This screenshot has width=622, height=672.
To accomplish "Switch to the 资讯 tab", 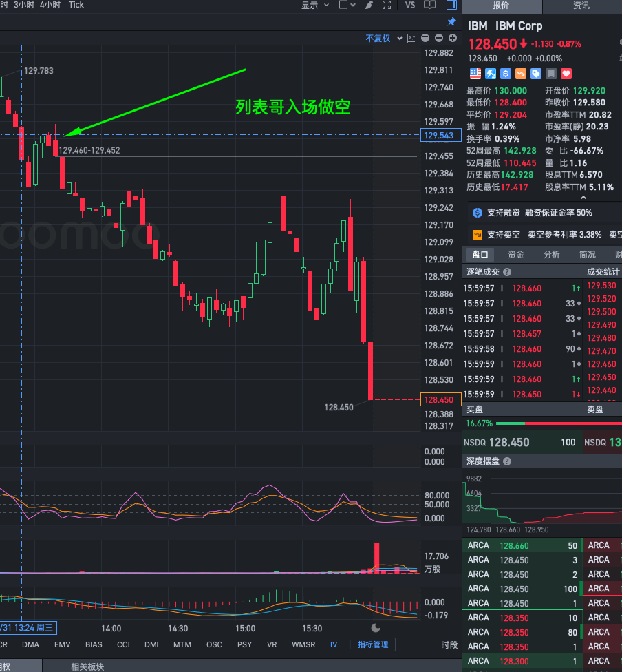I will (581, 6).
